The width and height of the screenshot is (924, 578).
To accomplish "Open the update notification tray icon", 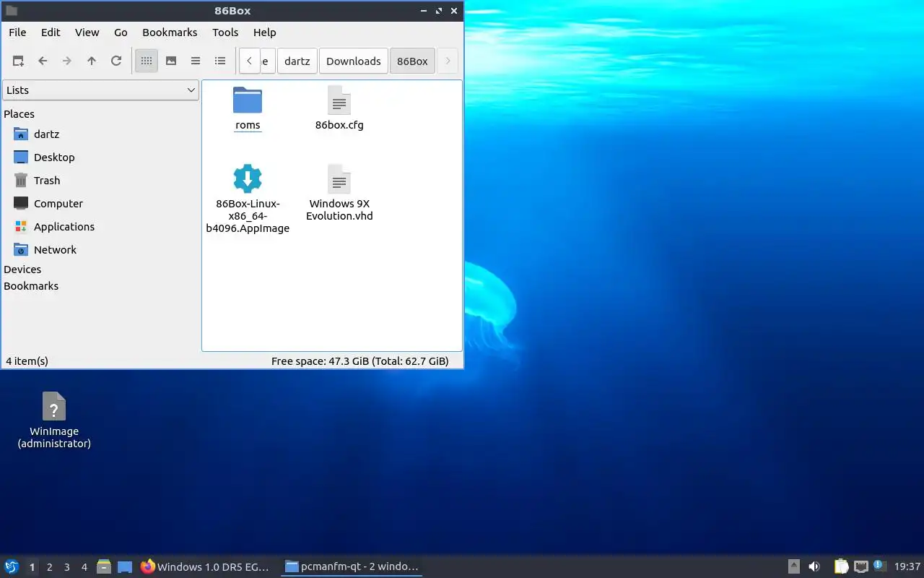I will (879, 566).
